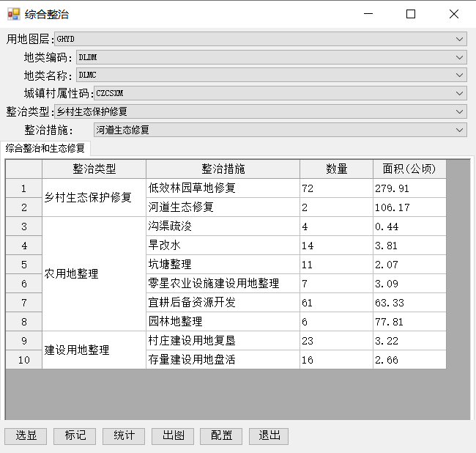Click the area cell 3.22
This screenshot has height=453, width=476.
[x=409, y=341]
